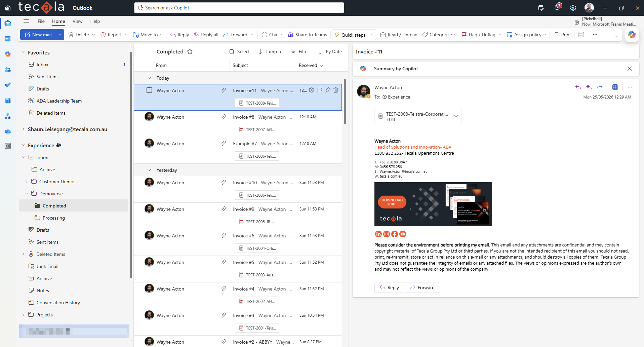
Task: Click the LinkedIn icon in signature
Action: coord(378,234)
